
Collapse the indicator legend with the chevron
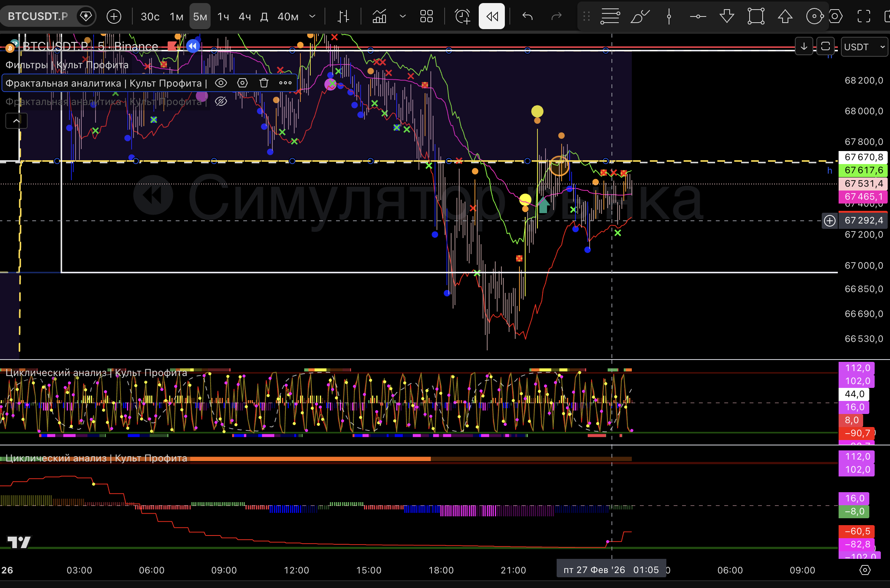16,121
